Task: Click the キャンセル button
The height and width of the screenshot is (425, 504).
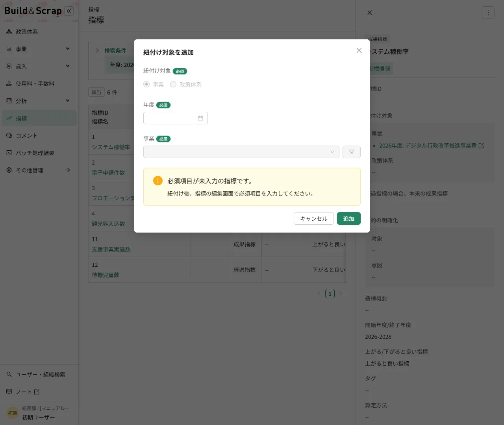Action: coord(314,218)
